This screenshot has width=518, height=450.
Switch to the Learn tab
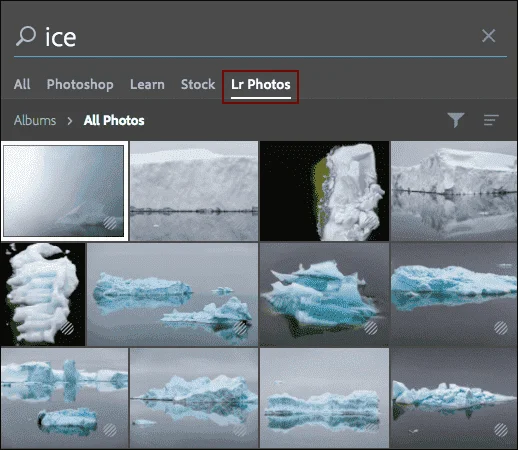click(x=147, y=84)
